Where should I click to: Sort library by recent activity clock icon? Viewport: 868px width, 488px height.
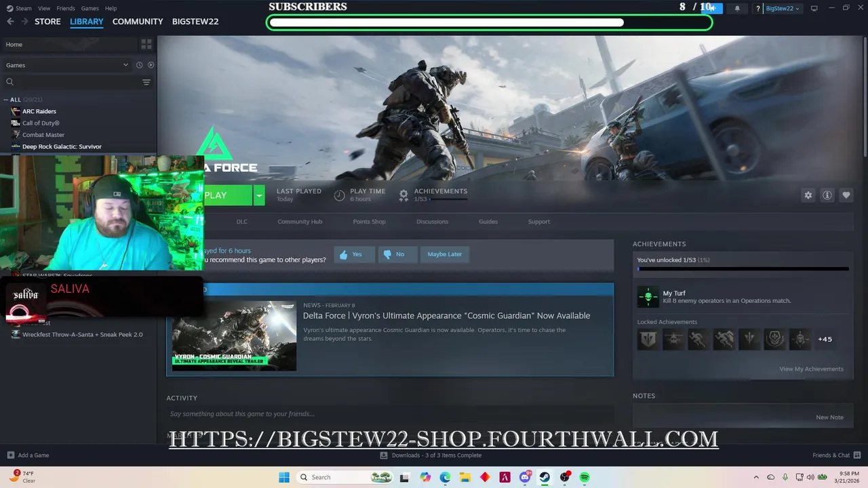[x=139, y=65]
